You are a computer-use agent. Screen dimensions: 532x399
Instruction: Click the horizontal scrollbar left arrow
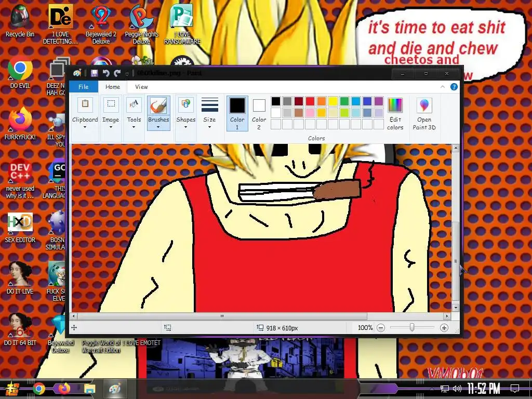(74, 316)
